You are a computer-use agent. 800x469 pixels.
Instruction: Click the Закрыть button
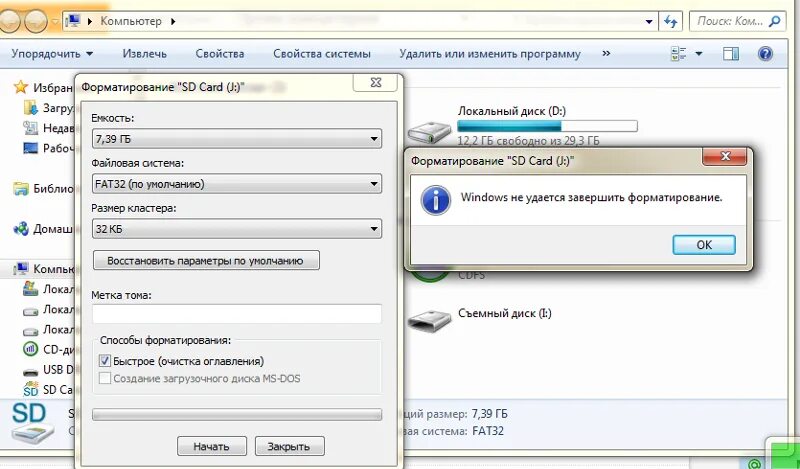coord(289,446)
